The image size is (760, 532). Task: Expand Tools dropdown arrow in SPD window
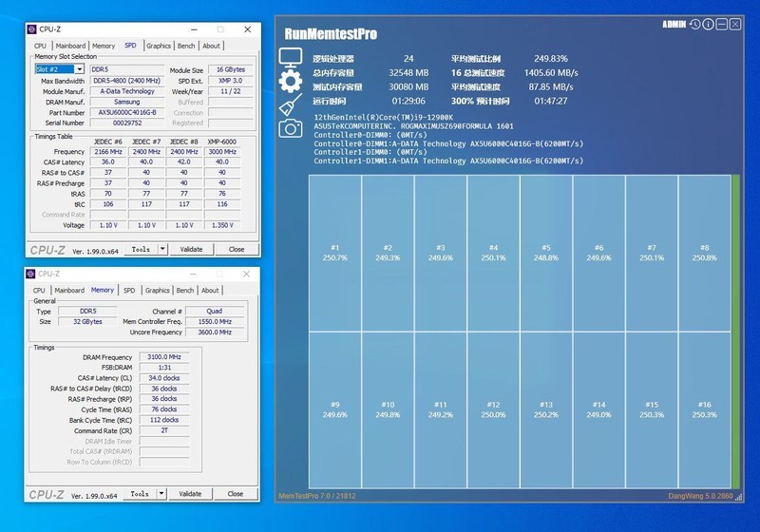162,249
